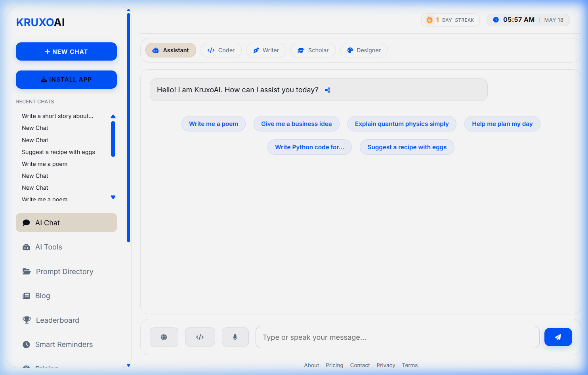
Task: Open AI Tools text in sidebar
Action: [x=49, y=247]
